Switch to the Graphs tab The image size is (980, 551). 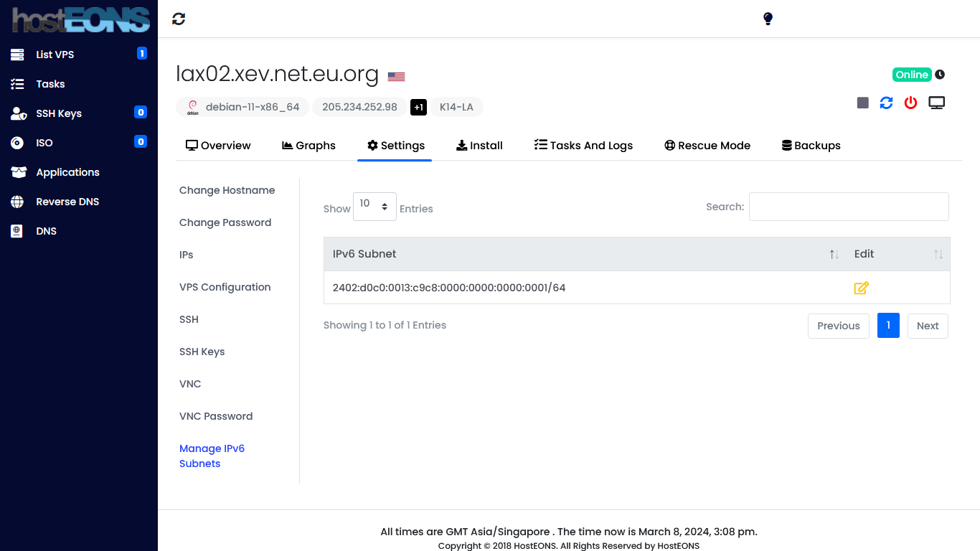point(308,146)
